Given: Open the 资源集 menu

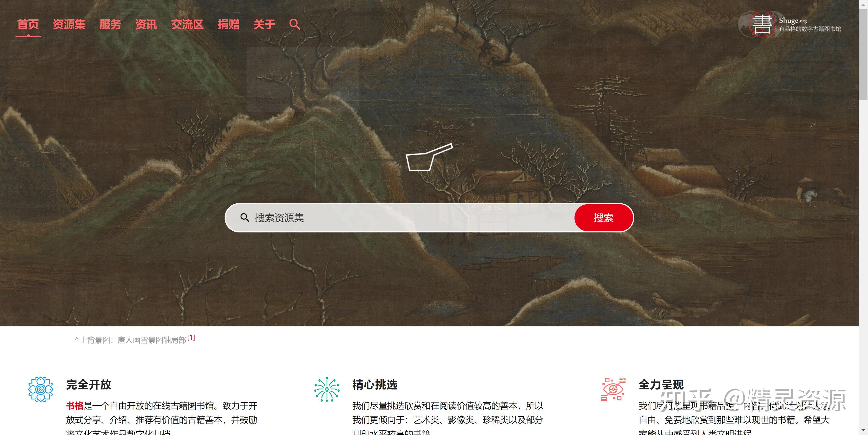Looking at the screenshot, I should click(69, 24).
